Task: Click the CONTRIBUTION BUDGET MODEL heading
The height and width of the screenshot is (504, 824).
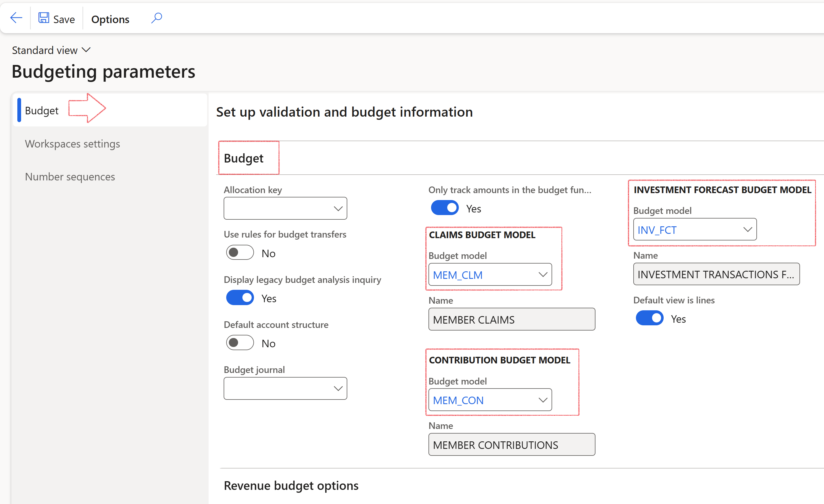Action: (499, 360)
